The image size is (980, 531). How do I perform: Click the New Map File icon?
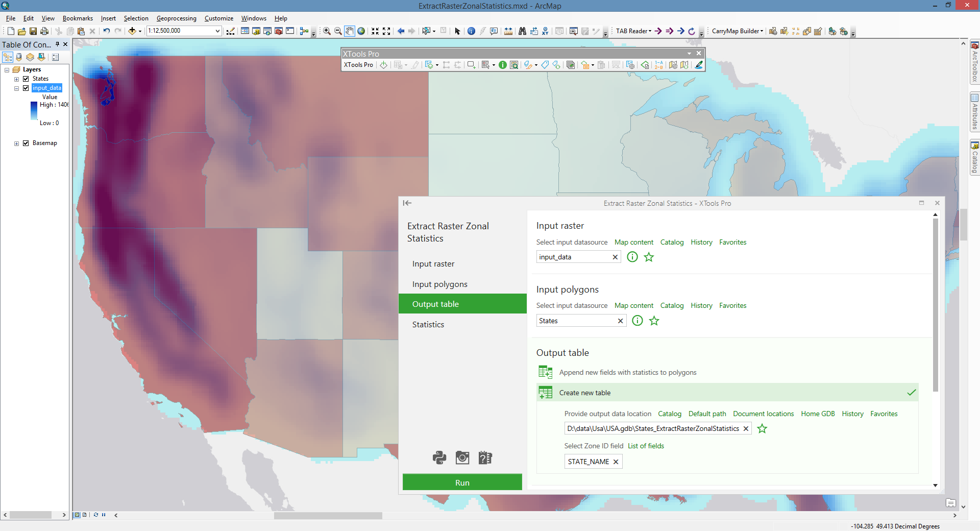(x=11, y=31)
